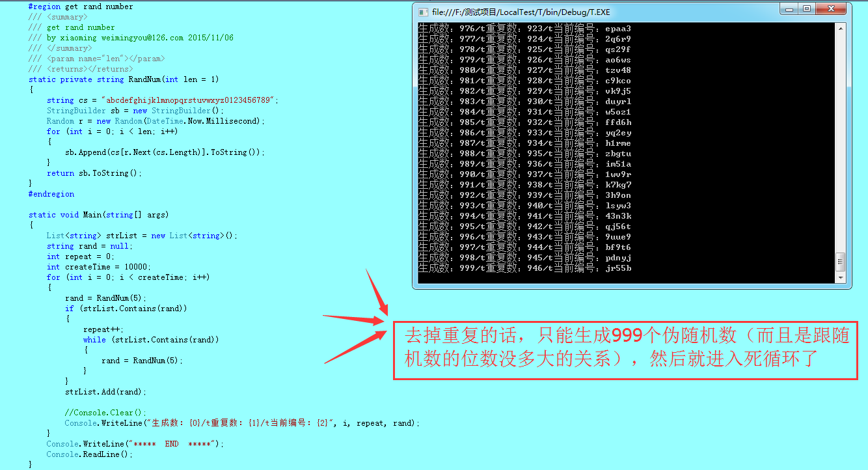868x470 pixels.
Task: Click the 'string rand = null;' line
Action: [90, 246]
